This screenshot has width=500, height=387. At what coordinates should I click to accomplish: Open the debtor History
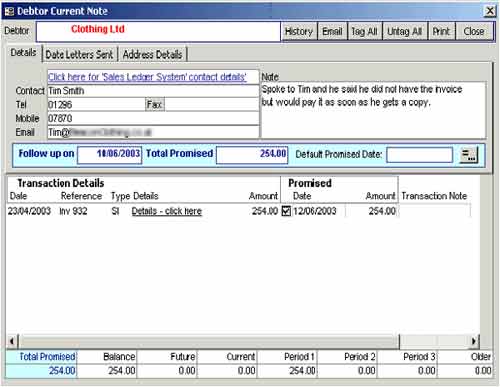coord(299,31)
